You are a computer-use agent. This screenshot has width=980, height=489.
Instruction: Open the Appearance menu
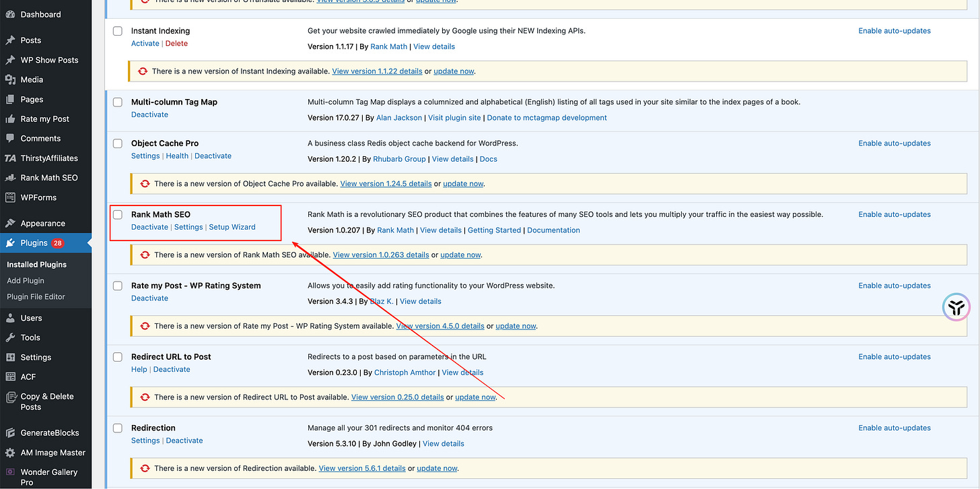(x=46, y=223)
